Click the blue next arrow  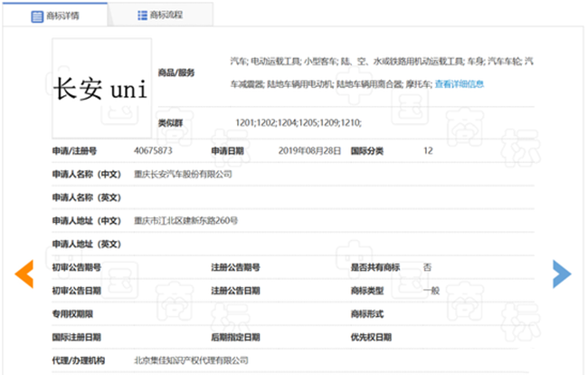(562, 274)
